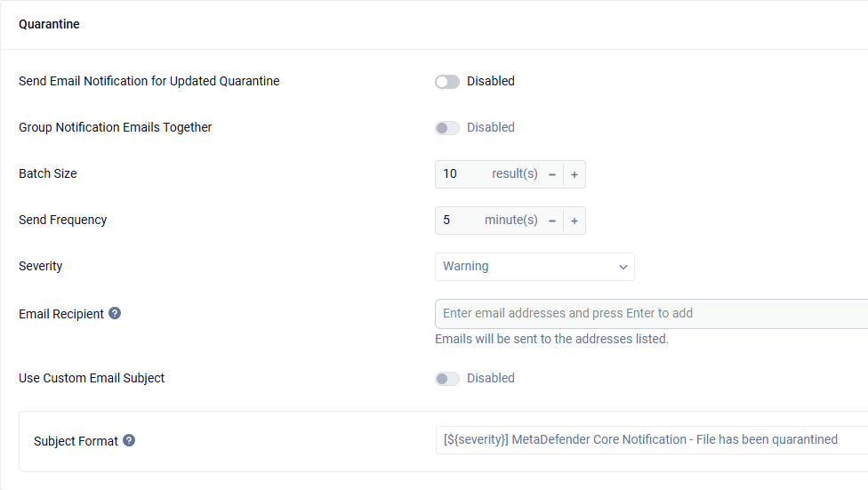The height and width of the screenshot is (490, 868).
Task: Click the Subject Format text field
Action: pos(652,440)
